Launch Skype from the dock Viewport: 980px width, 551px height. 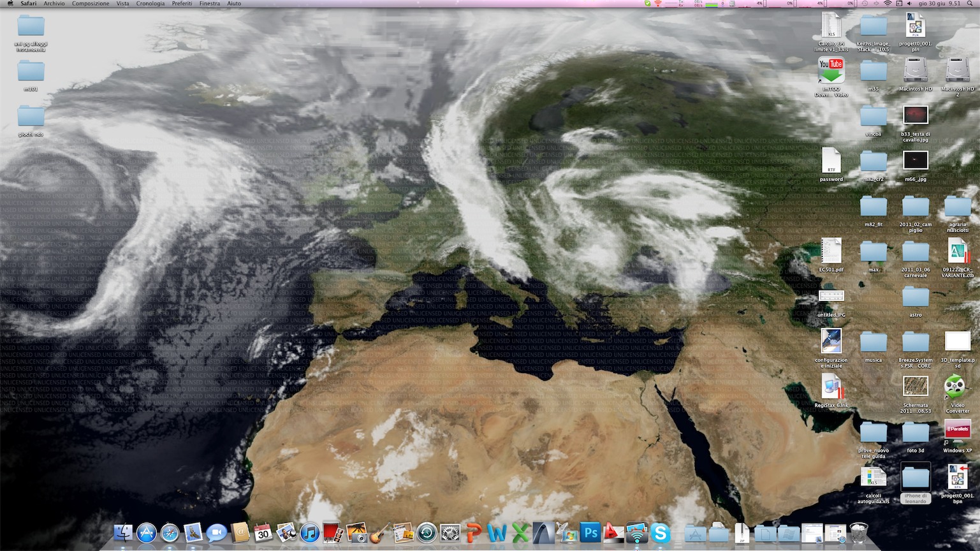pos(661,533)
